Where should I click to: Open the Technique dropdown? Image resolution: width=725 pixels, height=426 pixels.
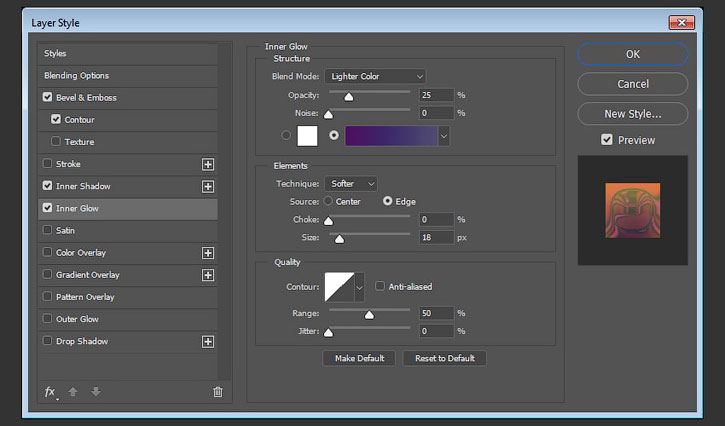point(351,184)
